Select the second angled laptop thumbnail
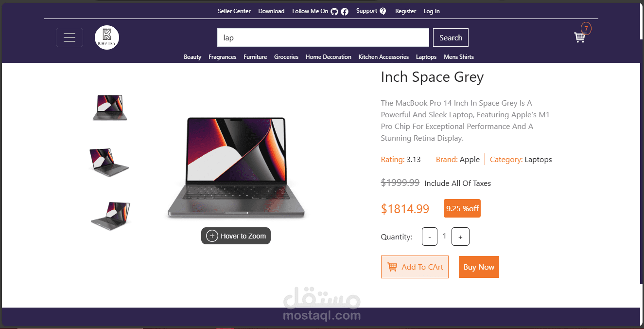Screen dimensions: 644x329 (x=109, y=162)
